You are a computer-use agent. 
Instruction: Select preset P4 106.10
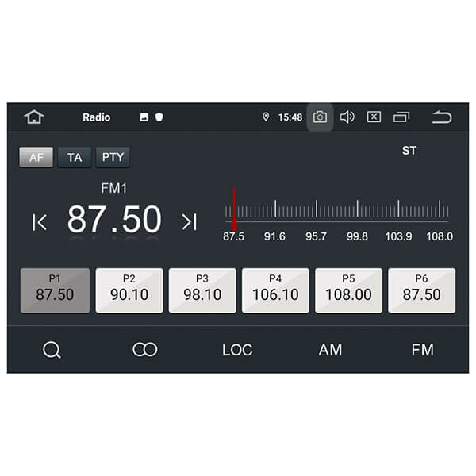pos(275,290)
